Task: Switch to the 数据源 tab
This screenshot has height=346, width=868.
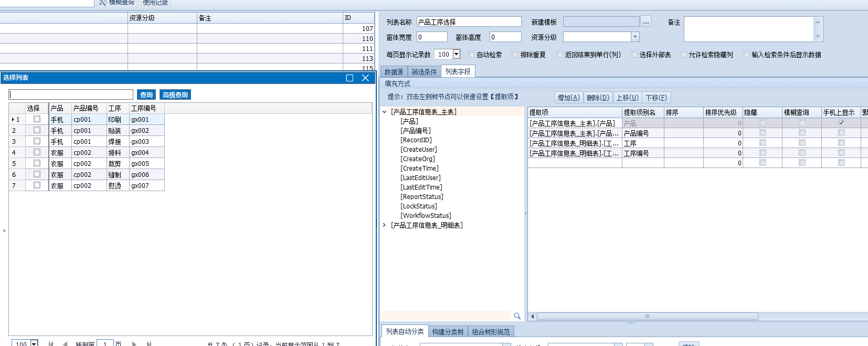Action: pyautogui.click(x=394, y=72)
